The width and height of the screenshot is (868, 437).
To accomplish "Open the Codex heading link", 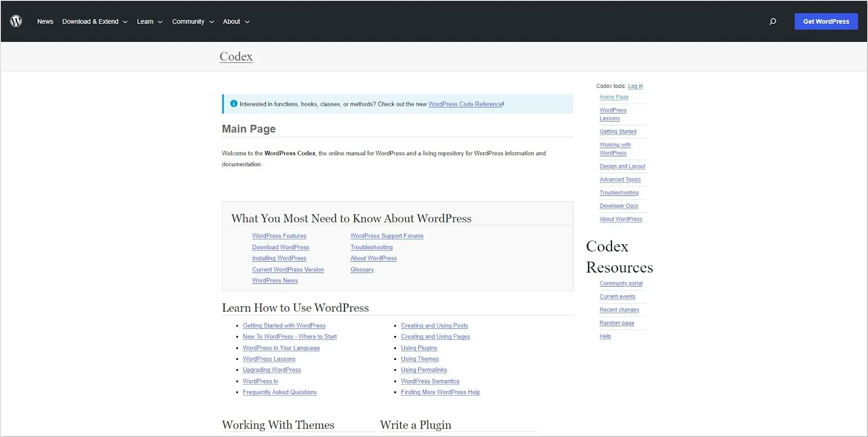I will click(x=236, y=56).
